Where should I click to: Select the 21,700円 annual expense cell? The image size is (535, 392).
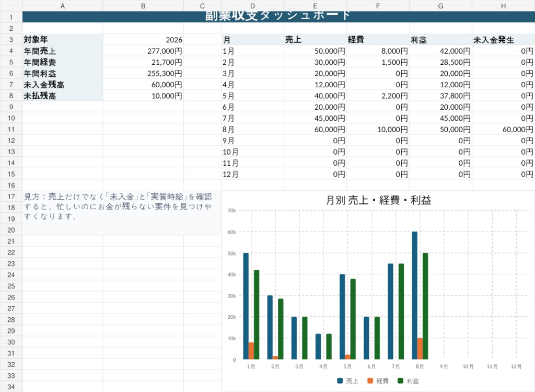[x=143, y=62]
